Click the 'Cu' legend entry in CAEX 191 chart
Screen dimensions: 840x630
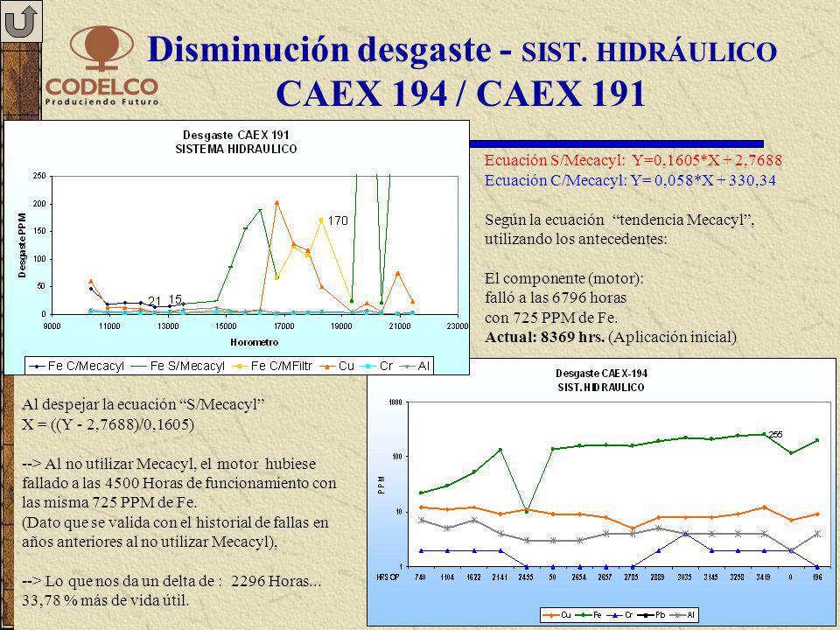coord(338,366)
